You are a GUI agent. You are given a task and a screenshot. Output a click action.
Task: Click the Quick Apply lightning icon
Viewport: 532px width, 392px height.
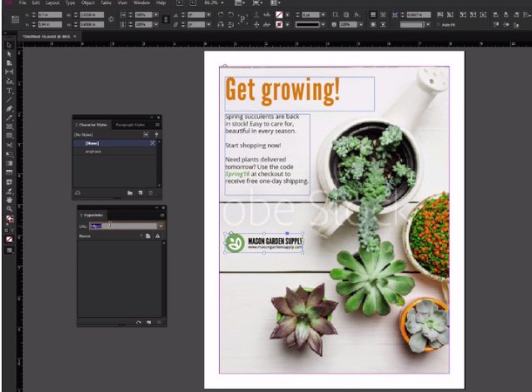(157, 135)
